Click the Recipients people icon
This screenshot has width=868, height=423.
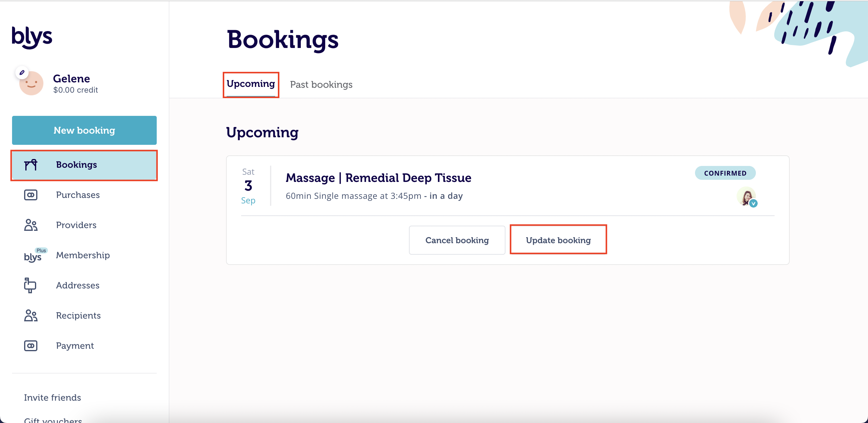point(31,315)
